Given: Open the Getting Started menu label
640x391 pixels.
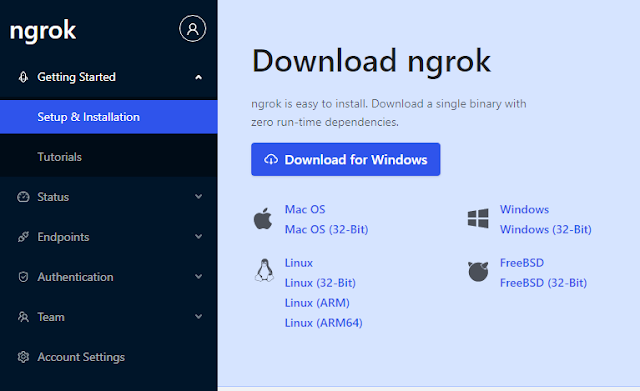Looking at the screenshot, I should pyautogui.click(x=76, y=77).
